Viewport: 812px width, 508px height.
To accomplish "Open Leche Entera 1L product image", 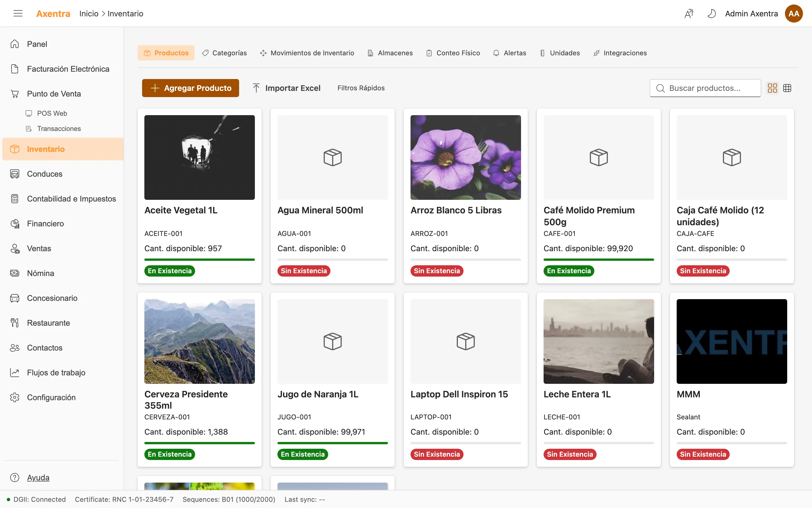I will [x=599, y=341].
